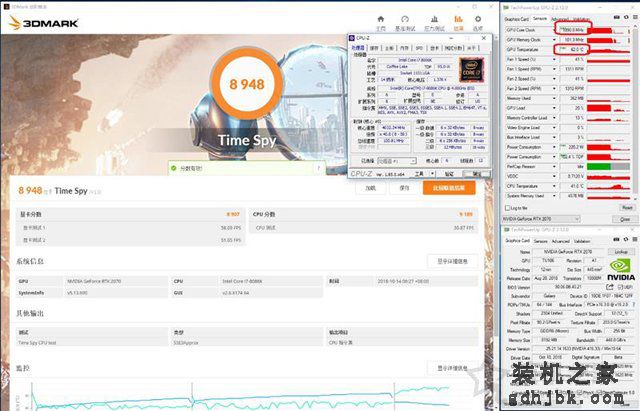Open the 3DMark options gear icon
640x411 pixels.
(478, 19)
